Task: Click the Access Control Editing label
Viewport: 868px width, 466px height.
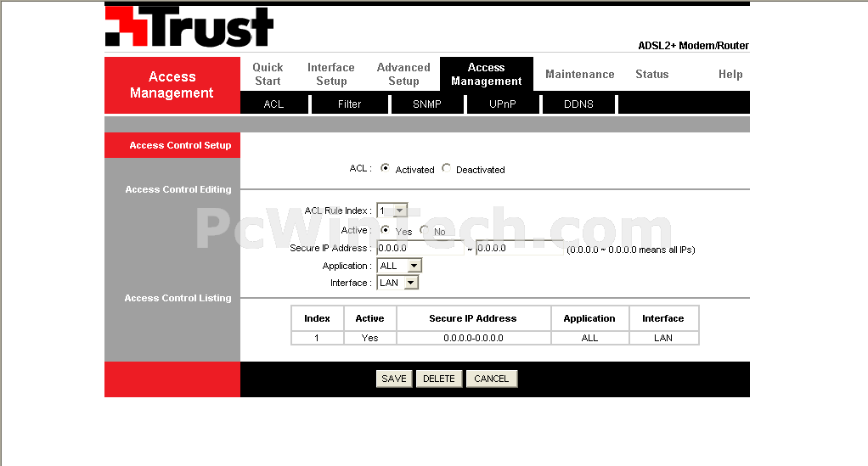Action: pyautogui.click(x=178, y=189)
